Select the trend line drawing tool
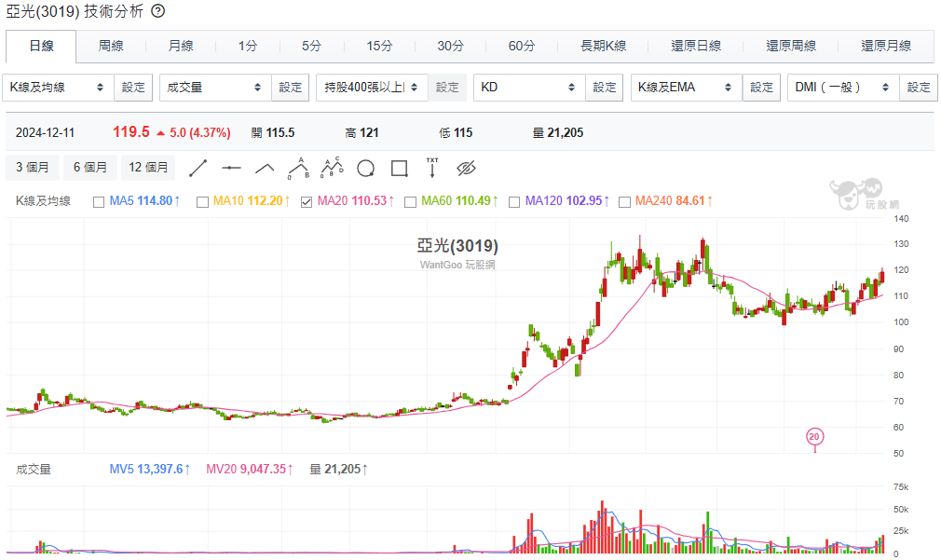This screenshot has height=560, width=941. click(x=198, y=169)
